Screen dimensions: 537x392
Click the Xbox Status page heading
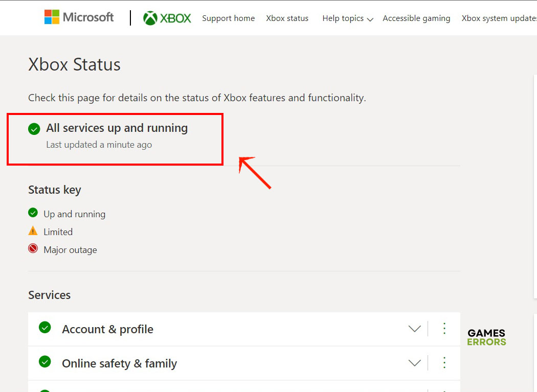click(74, 64)
